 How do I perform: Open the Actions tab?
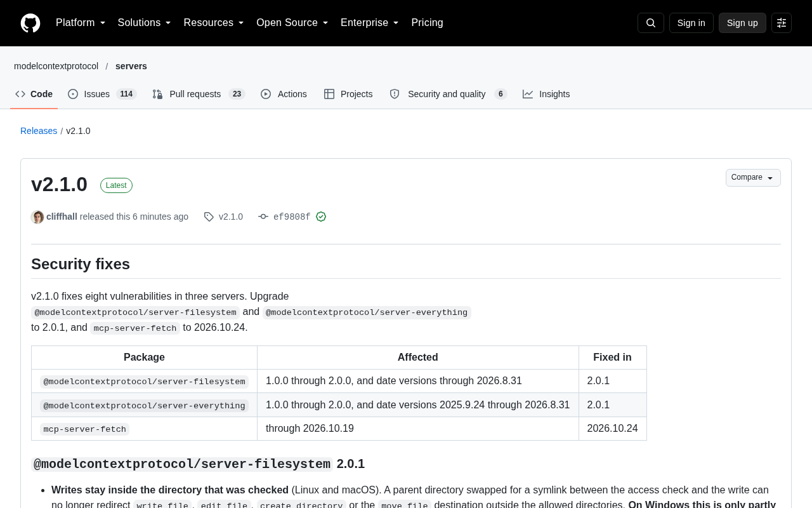coord(284,94)
